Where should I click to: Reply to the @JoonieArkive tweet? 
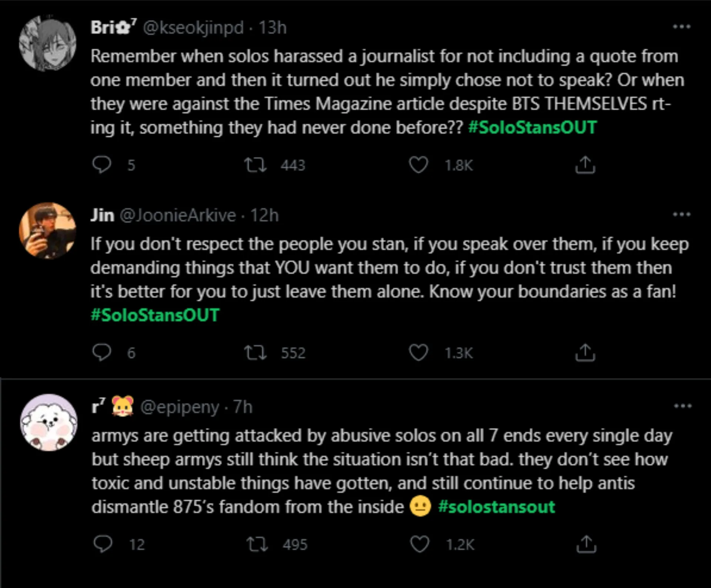coord(102,352)
